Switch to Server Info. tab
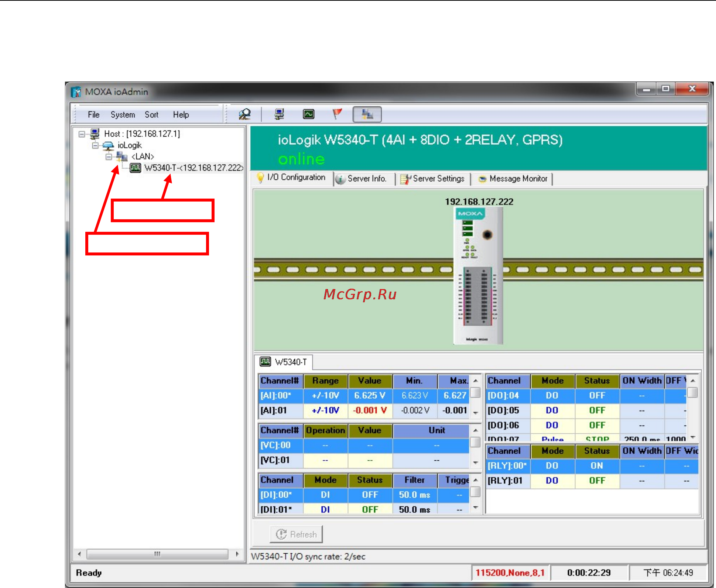Viewport: 716px width, 588px height. (x=364, y=179)
